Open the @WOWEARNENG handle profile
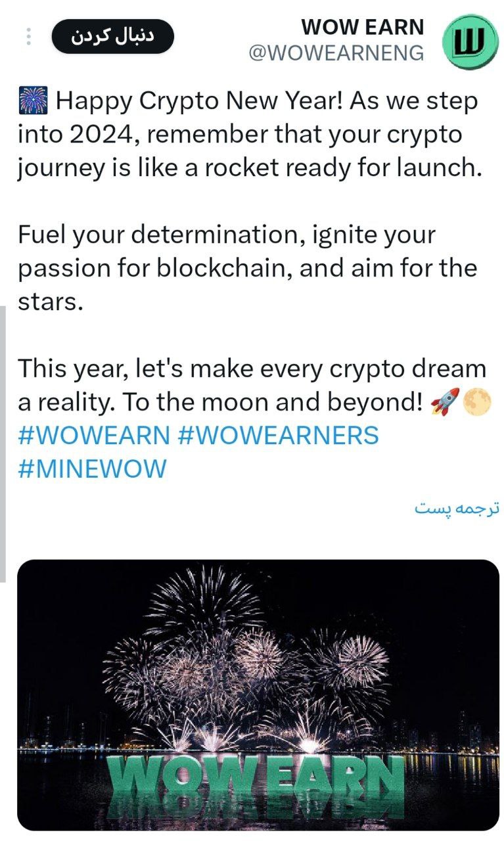This screenshot has height=841, width=504. pyautogui.click(x=336, y=53)
